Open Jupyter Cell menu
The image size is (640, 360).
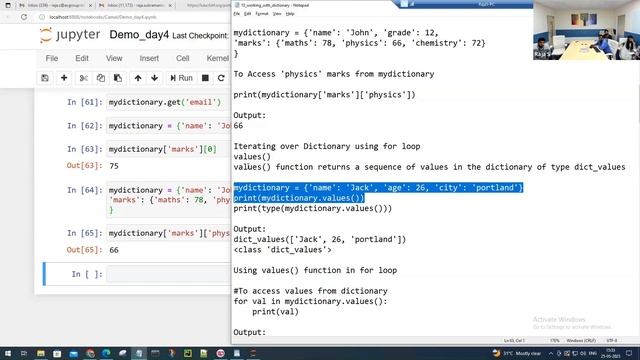click(182, 58)
